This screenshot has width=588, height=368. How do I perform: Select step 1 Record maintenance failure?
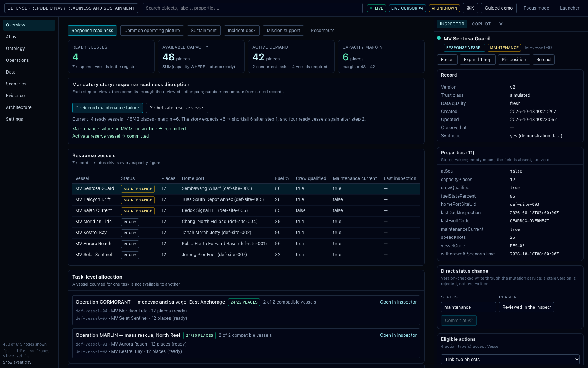pos(108,108)
